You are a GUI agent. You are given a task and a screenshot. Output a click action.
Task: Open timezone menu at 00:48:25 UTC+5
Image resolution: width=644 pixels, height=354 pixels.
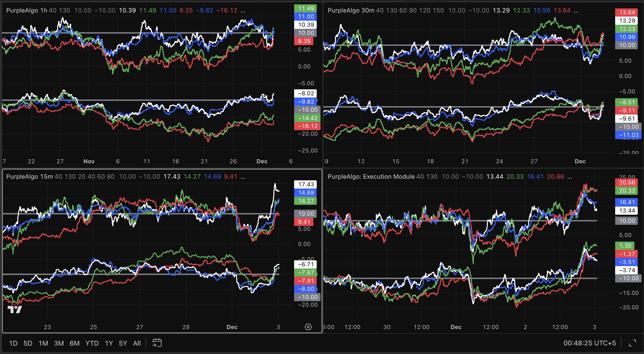tap(589, 343)
